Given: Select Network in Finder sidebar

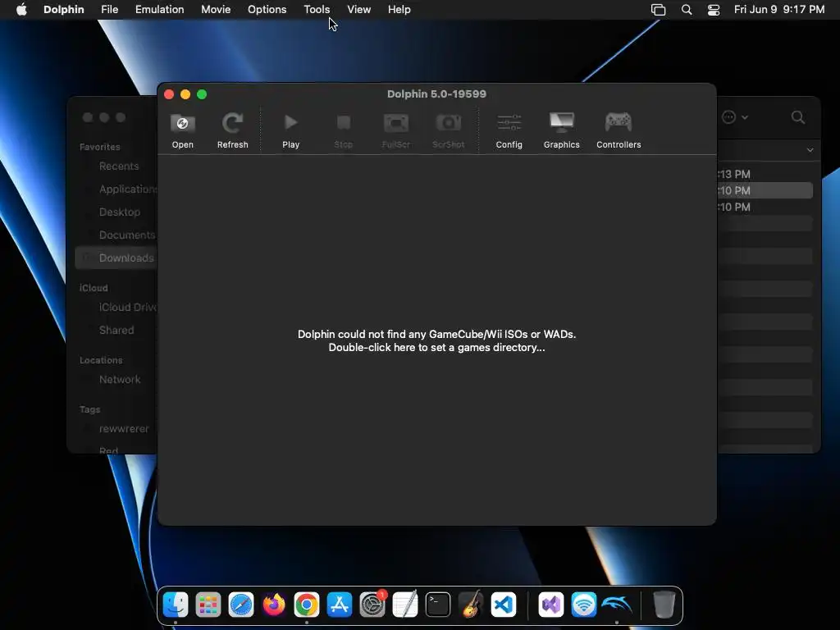Looking at the screenshot, I should [120, 379].
